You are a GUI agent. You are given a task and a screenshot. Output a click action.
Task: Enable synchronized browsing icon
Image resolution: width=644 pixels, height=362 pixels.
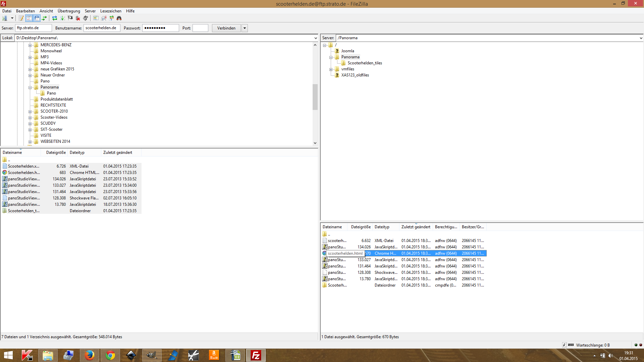coord(111,18)
